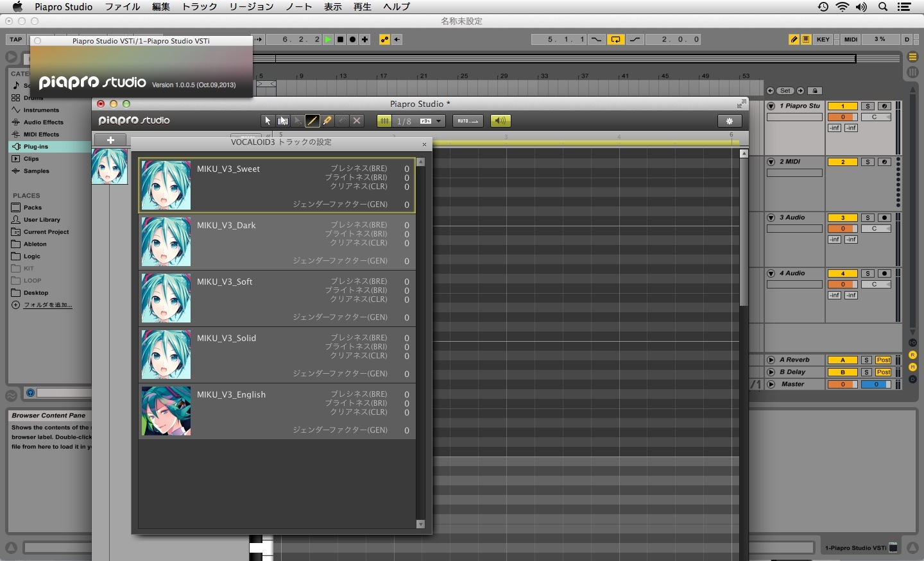
Task: Add a new track with the plus button
Action: pyautogui.click(x=110, y=140)
